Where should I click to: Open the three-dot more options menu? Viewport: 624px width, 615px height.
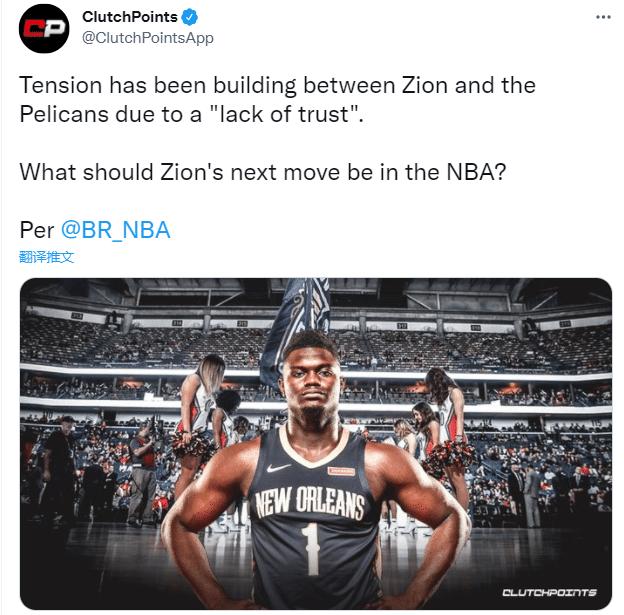(x=603, y=17)
